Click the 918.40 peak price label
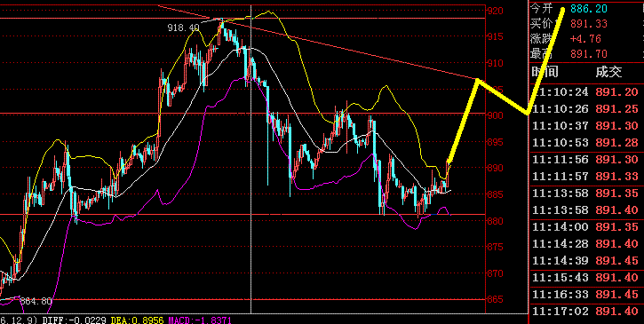Viewport: 644px width, 324px height. click(183, 28)
